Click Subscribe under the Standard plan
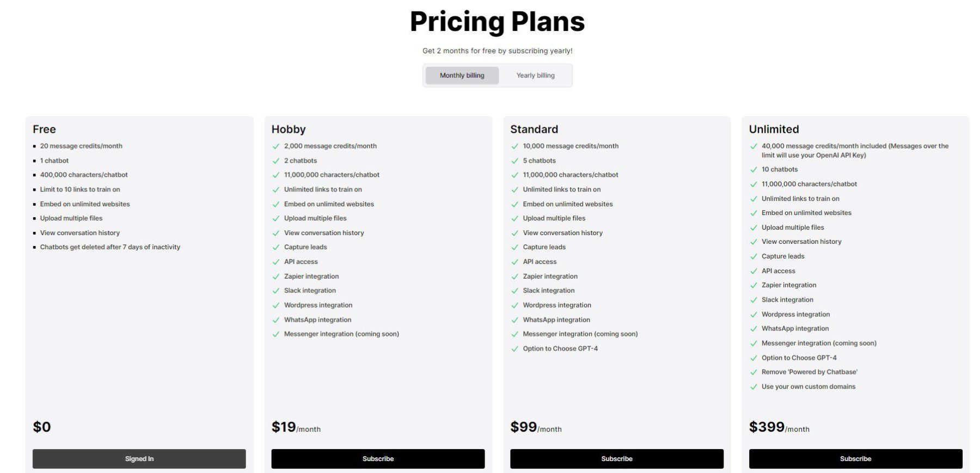The width and height of the screenshot is (980, 473). click(616, 458)
